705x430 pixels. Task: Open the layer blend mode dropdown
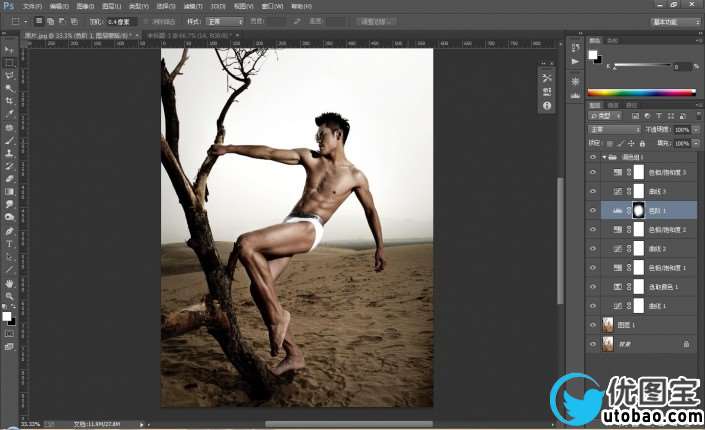(614, 130)
